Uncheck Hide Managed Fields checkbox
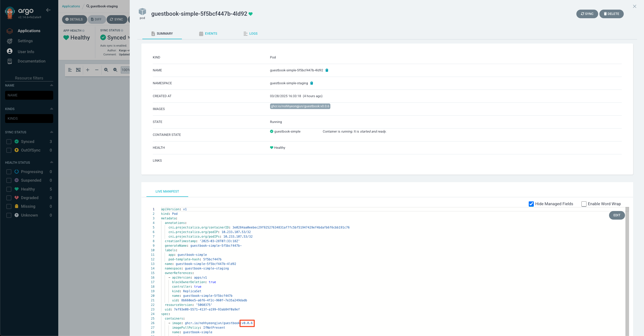This screenshot has width=644, height=336. (x=531, y=204)
